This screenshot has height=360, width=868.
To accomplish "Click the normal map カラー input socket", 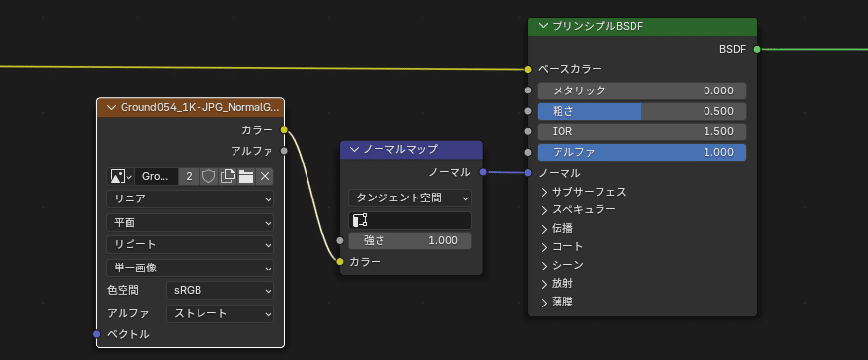I will 340,262.
